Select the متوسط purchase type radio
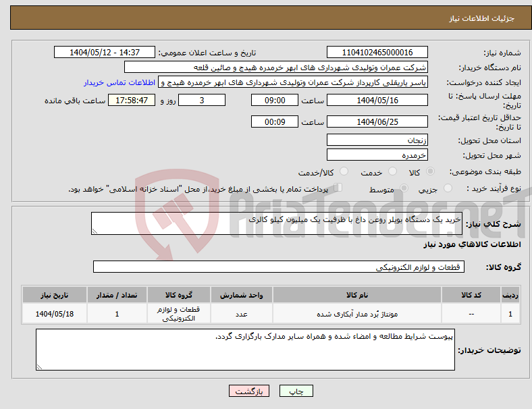Image resolution: width=532 pixels, height=409 pixels. click(x=404, y=188)
